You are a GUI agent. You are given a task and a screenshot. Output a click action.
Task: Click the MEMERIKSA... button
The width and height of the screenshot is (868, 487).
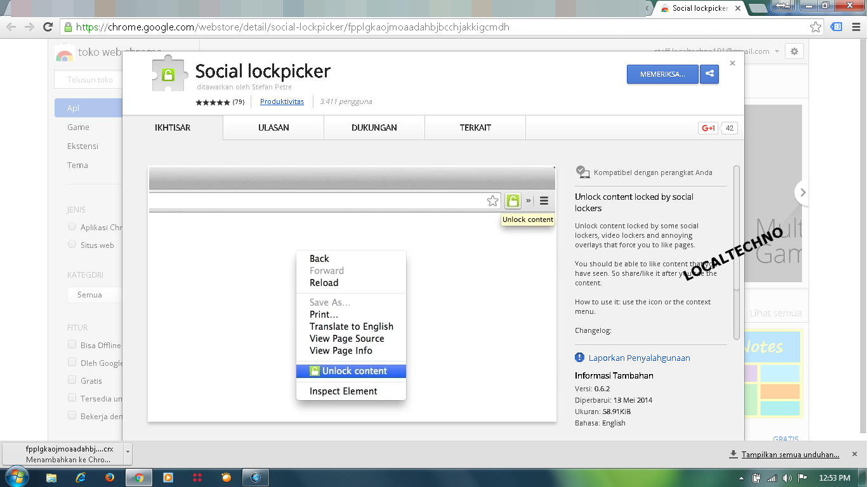pos(662,74)
